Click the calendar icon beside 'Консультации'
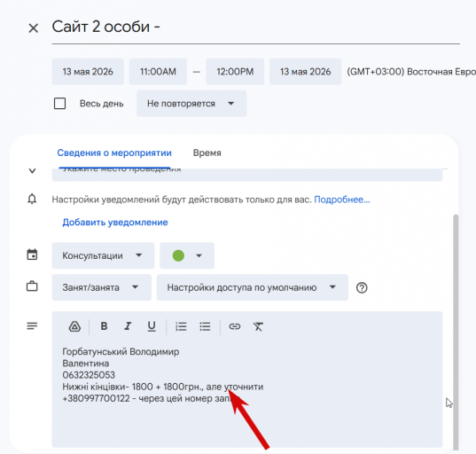Screen dimensions: 476x454 point(32,254)
